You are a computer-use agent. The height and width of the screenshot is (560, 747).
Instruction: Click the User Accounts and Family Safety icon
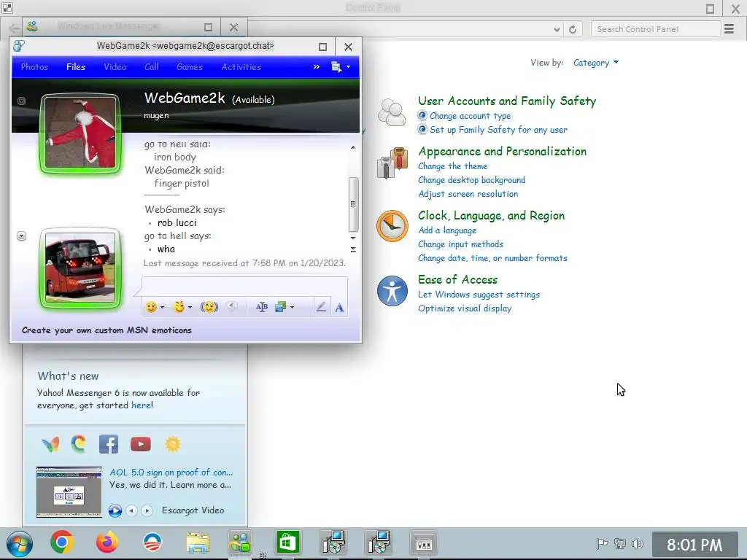pos(392,112)
